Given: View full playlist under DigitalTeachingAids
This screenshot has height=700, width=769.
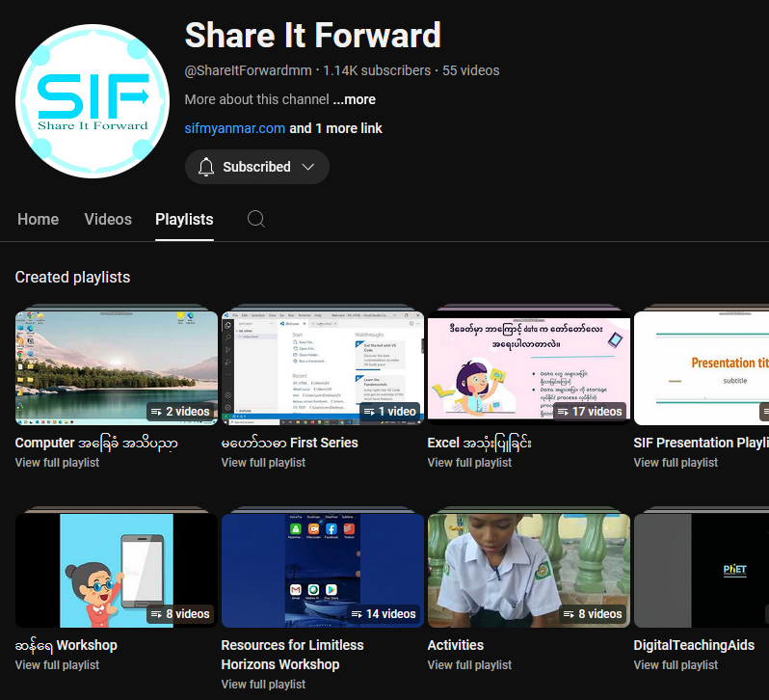Looking at the screenshot, I should pos(676,665).
